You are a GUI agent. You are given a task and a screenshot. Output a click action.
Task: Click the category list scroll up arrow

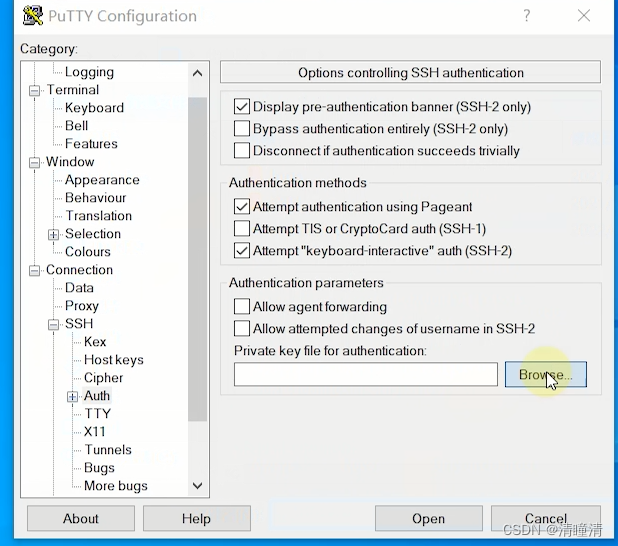click(x=197, y=73)
